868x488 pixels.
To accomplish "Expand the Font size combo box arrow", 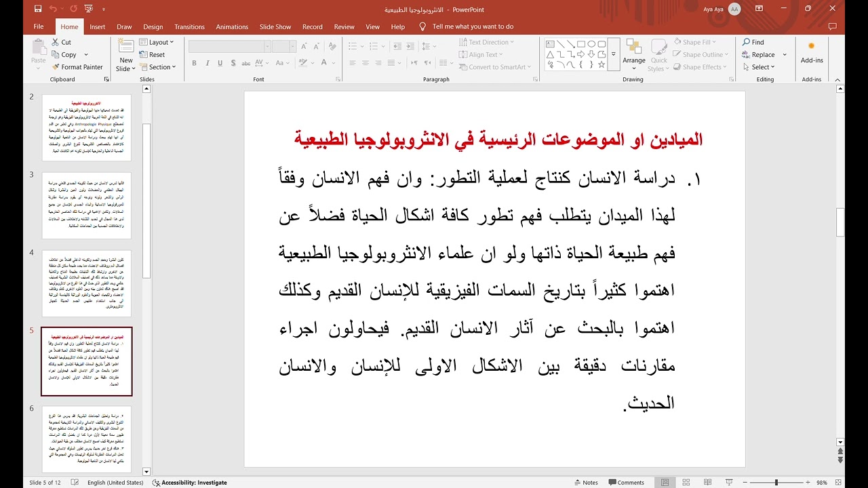I will tap(292, 46).
